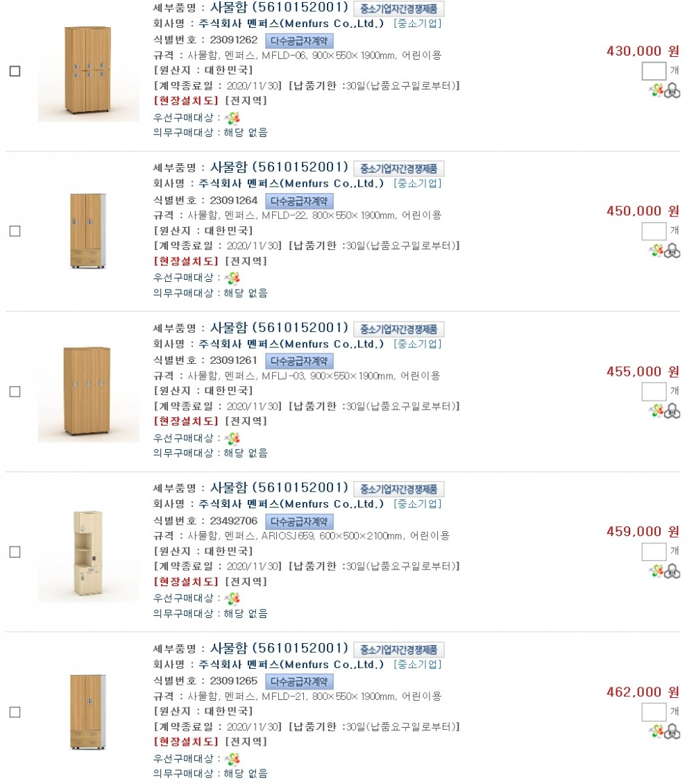Click the 다수공급자계약 badge for item 23091265
687x784 pixels.
299,682
